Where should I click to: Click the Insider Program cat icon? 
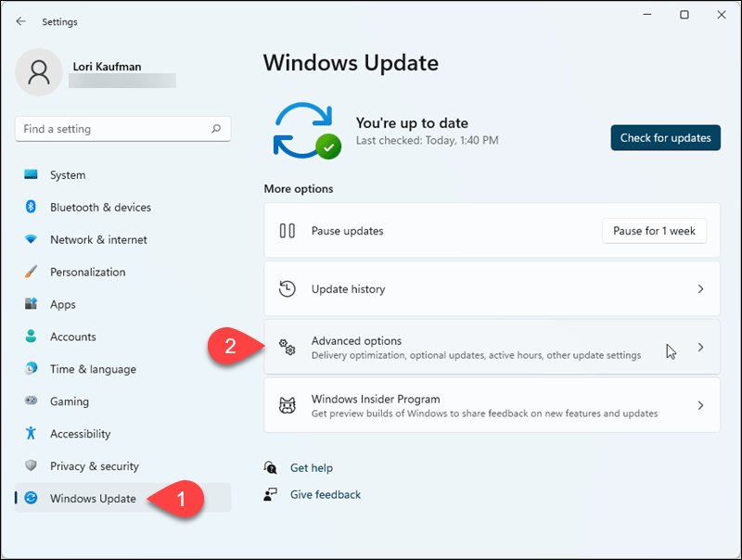(x=288, y=405)
